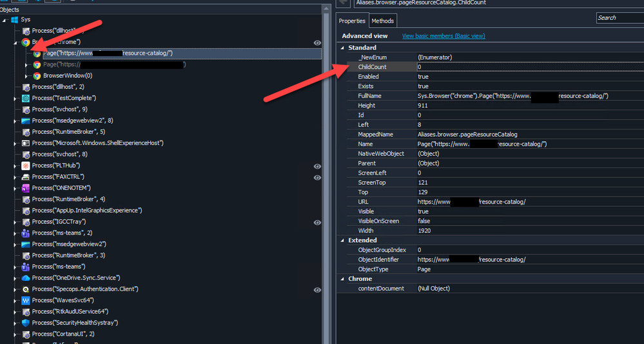Image resolution: width=644 pixels, height=344 pixels.
Task: Click the dllhost, 2 process icon
Action: pyautogui.click(x=26, y=87)
